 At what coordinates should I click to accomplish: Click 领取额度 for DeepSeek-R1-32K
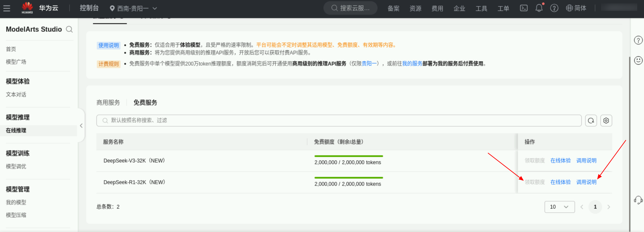tap(535, 182)
